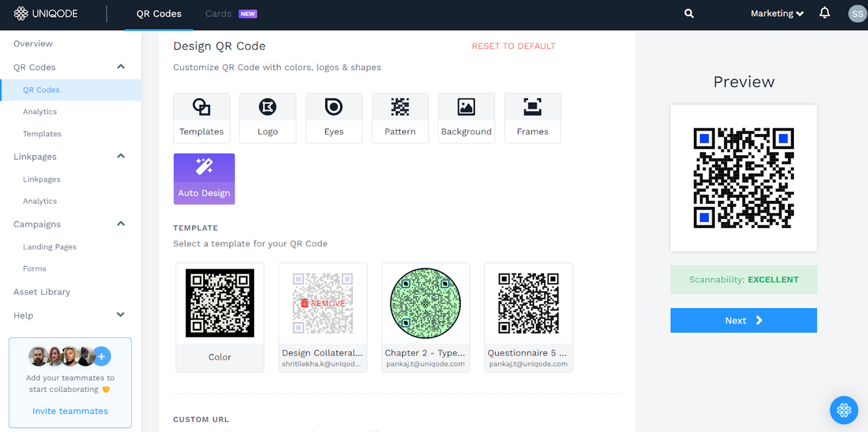Open the Background design option

pyautogui.click(x=467, y=118)
